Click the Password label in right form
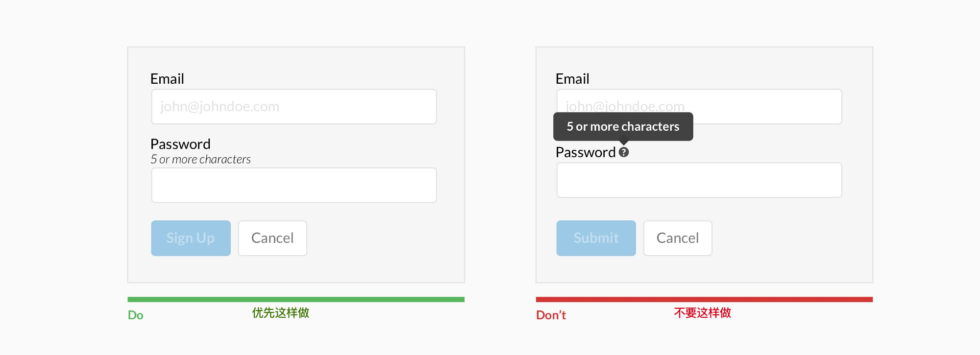Image resolution: width=980 pixels, height=355 pixels. 586,152
